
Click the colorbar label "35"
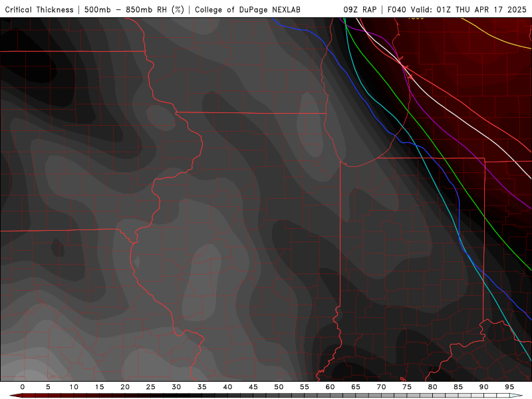click(202, 387)
